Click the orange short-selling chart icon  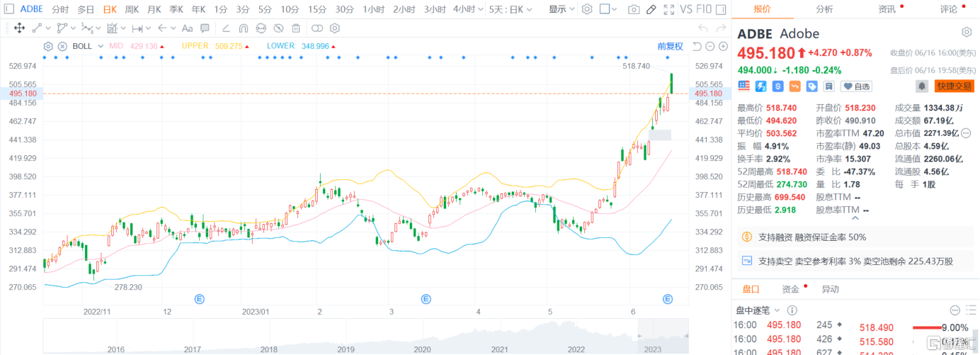[x=795, y=86]
